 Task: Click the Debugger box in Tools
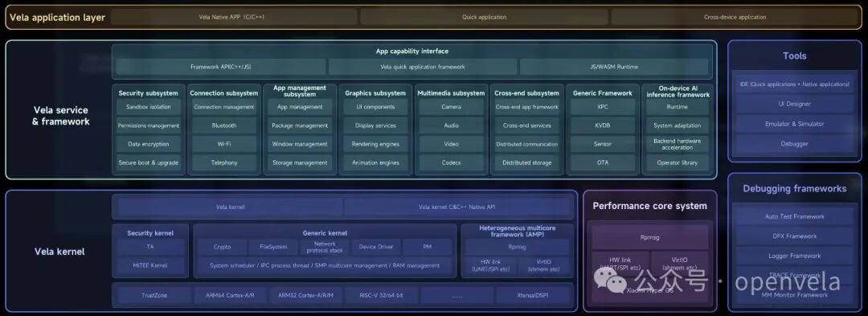pos(794,144)
